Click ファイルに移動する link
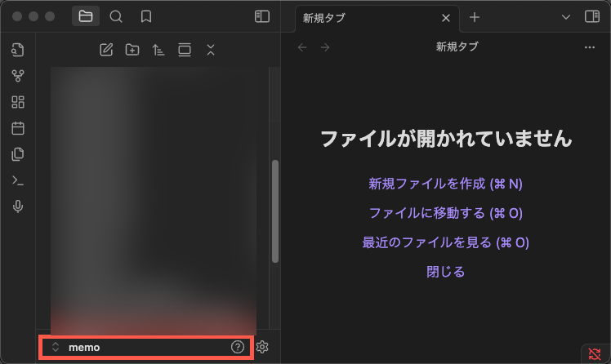The height and width of the screenshot is (364, 611). (445, 213)
